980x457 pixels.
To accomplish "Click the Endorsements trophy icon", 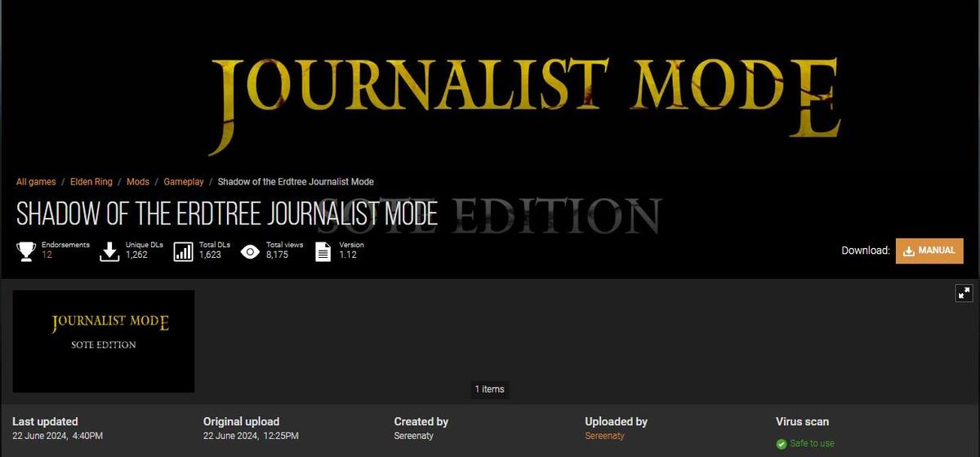I will [x=27, y=251].
